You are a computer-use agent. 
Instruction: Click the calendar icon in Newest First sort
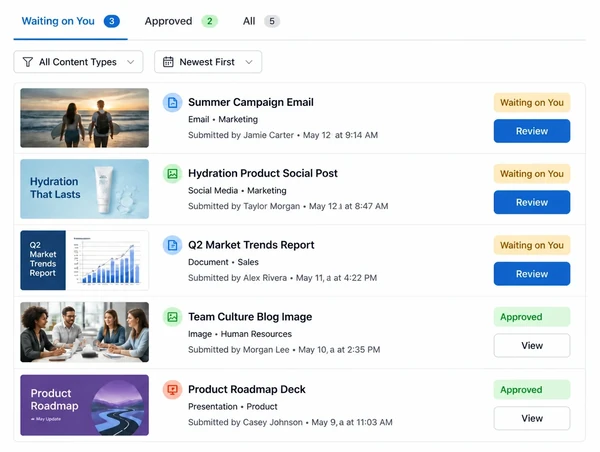168,62
